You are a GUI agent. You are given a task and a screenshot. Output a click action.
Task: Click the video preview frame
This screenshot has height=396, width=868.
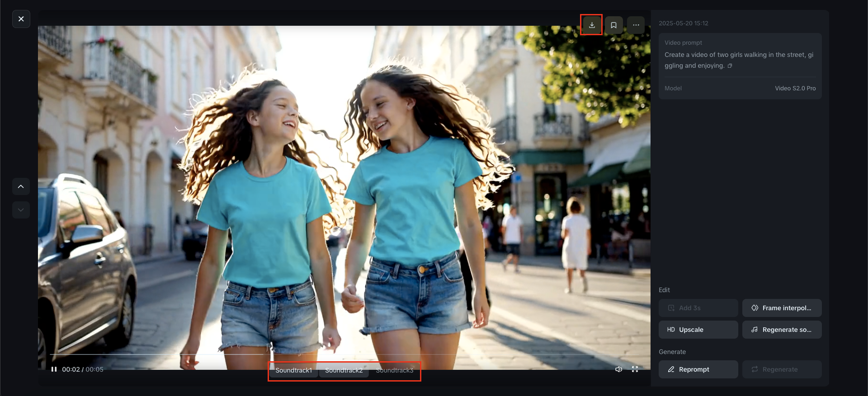click(x=344, y=198)
